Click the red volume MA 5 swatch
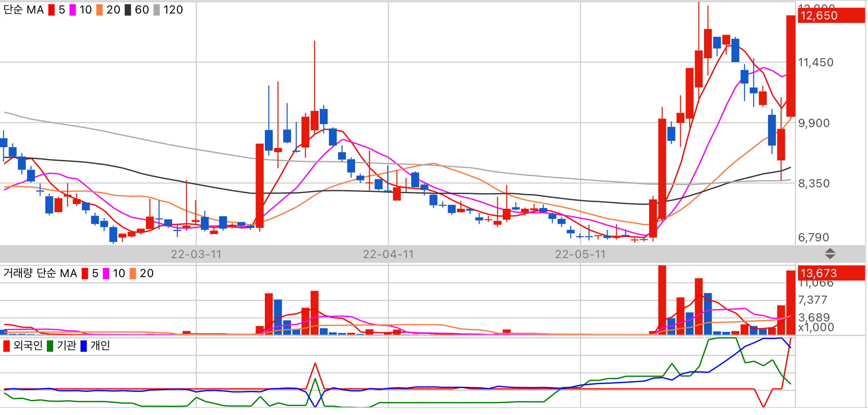The height and width of the screenshot is (415, 868). [85, 273]
